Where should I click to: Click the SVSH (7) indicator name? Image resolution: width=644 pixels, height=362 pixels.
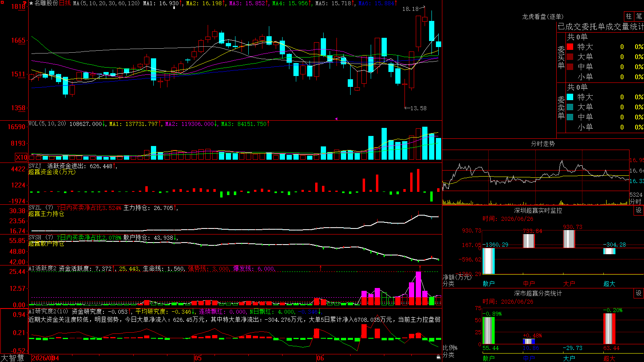pos(41,238)
